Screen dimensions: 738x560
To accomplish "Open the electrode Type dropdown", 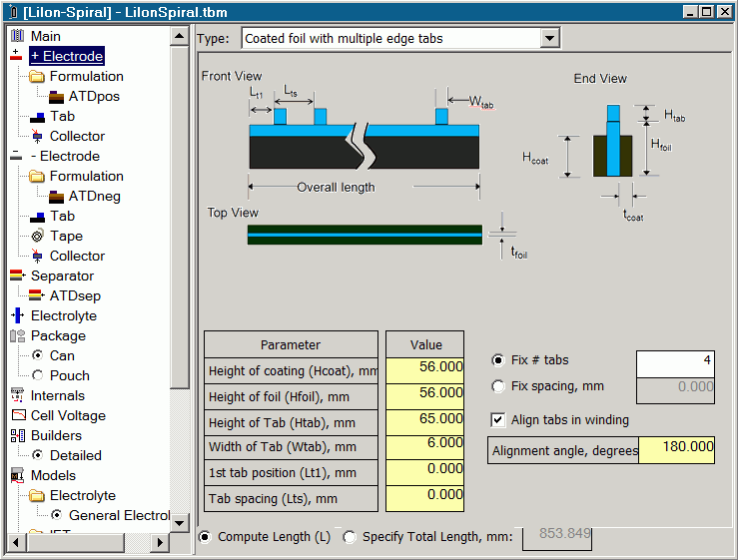I will pos(549,38).
